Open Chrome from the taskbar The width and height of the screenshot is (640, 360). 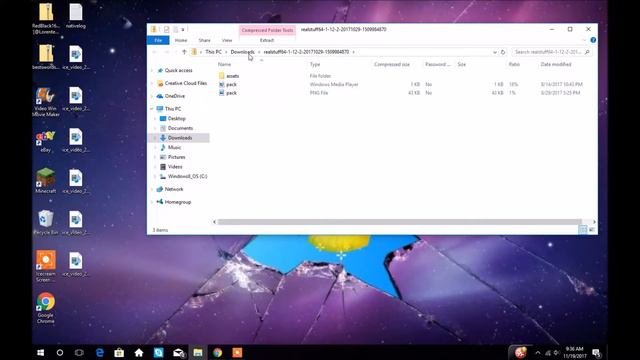click(x=218, y=353)
